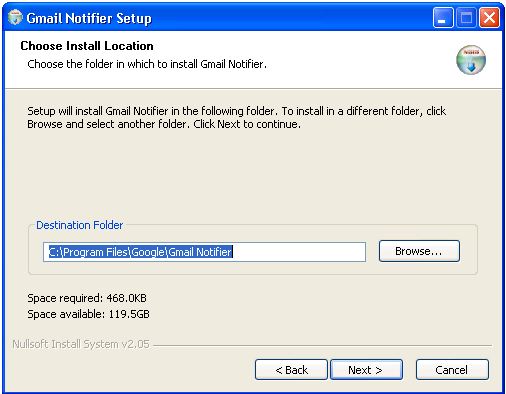
Task: Click the highlighted install path in destination field
Action: point(140,252)
